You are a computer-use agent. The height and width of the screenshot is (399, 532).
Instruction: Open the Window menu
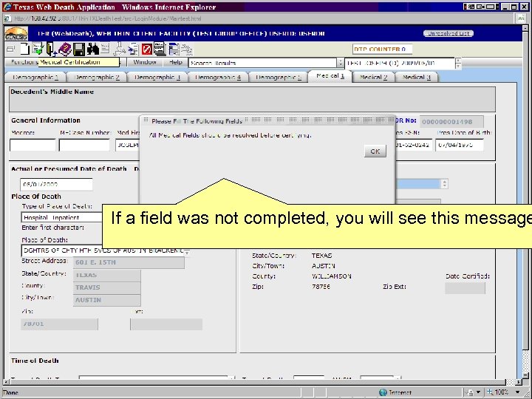click(145, 62)
